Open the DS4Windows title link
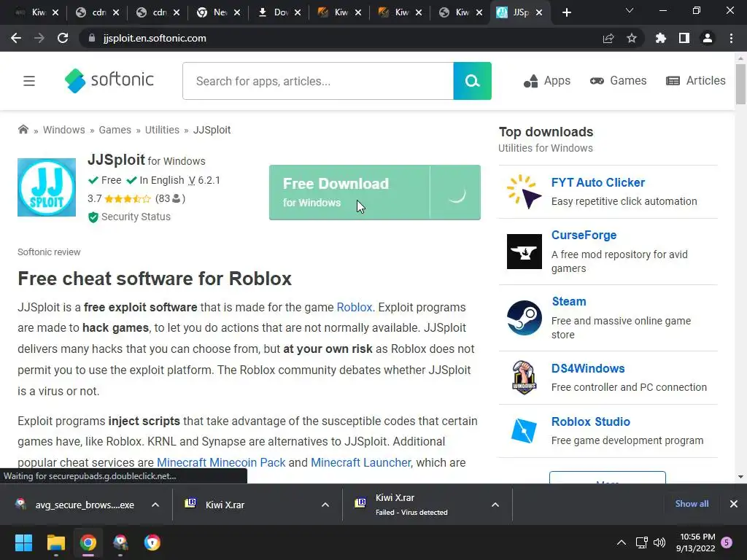 point(588,368)
